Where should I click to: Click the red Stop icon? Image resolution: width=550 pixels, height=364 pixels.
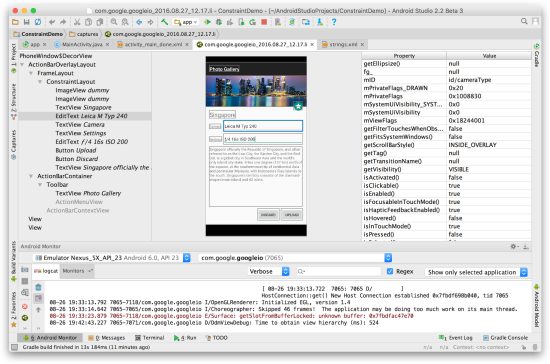click(264, 22)
